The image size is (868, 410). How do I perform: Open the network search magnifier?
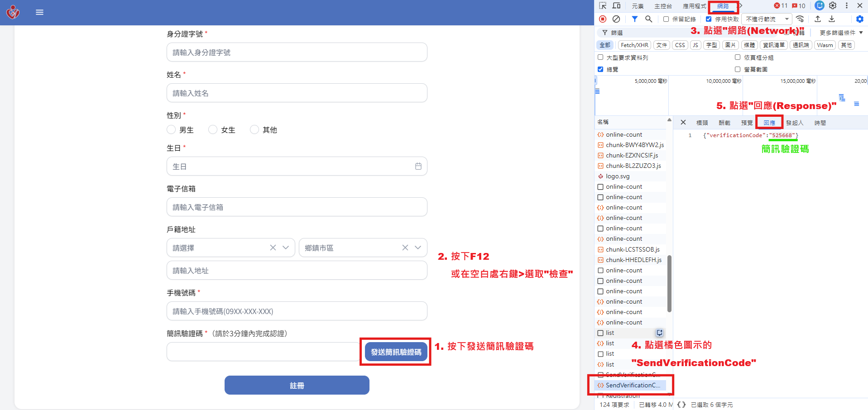click(x=649, y=19)
